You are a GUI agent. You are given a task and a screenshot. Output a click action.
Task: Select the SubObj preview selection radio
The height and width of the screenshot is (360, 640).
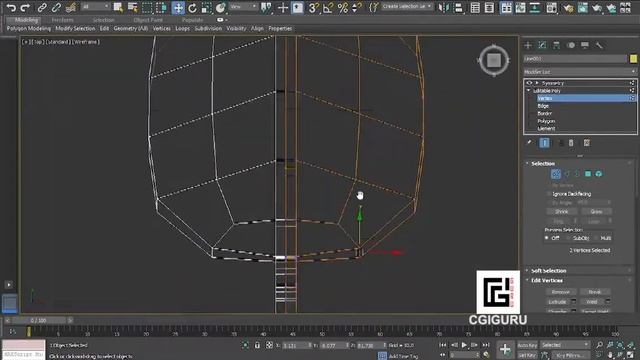pos(569,238)
